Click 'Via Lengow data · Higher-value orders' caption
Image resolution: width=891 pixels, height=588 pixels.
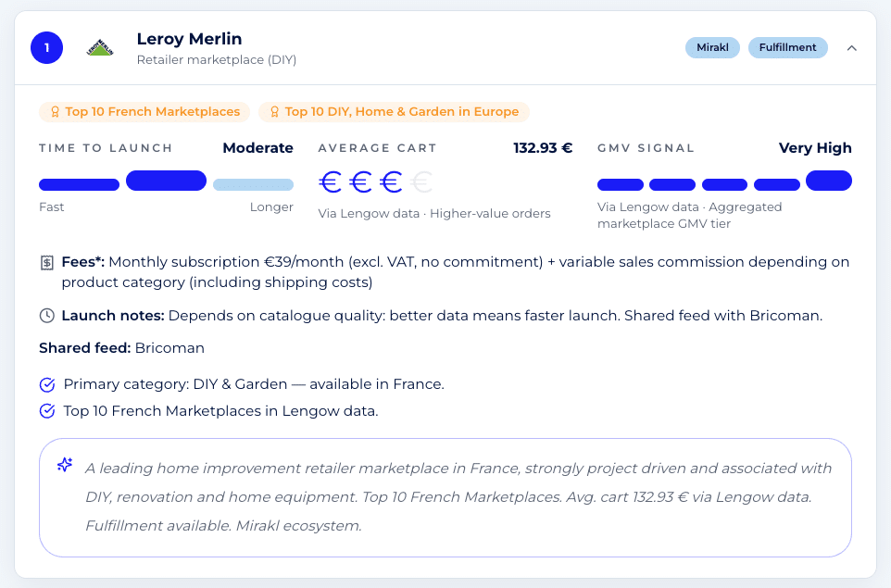[434, 214]
